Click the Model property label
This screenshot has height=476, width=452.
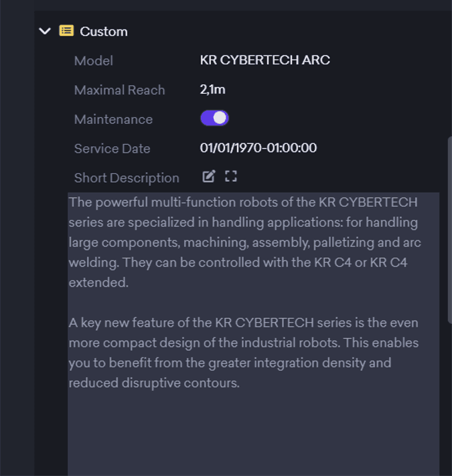click(x=93, y=60)
